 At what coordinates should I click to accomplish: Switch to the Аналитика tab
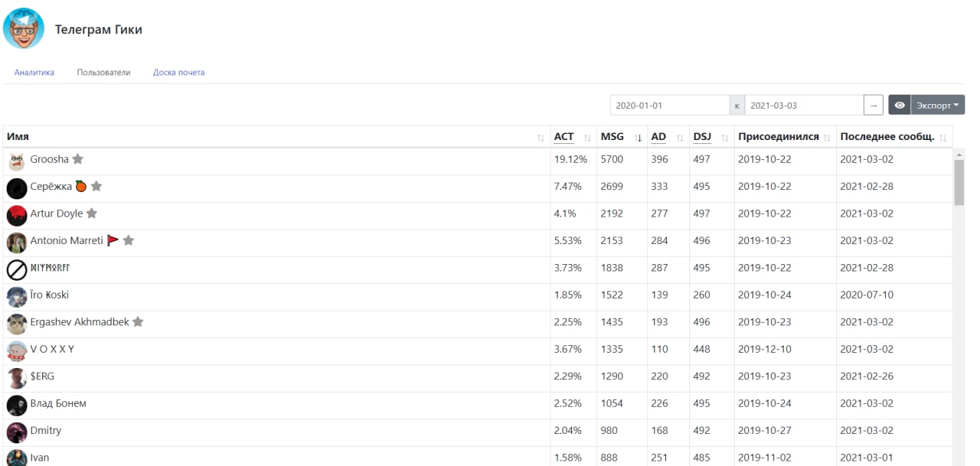[x=34, y=73]
